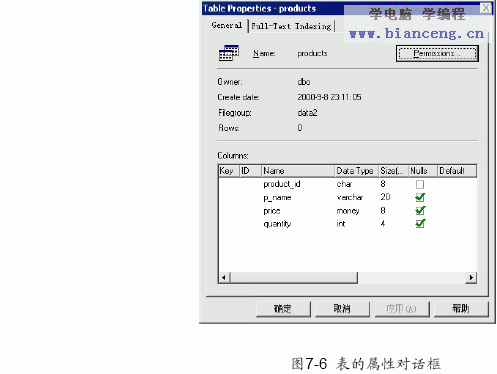This screenshot has width=497, height=374.
Task: Click the filegroup value data2
Action: (307, 113)
